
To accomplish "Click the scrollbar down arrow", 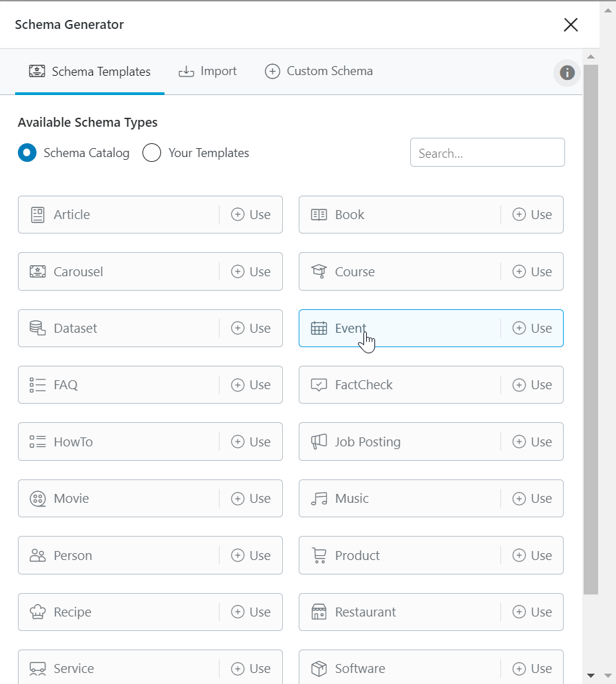I will (591, 674).
